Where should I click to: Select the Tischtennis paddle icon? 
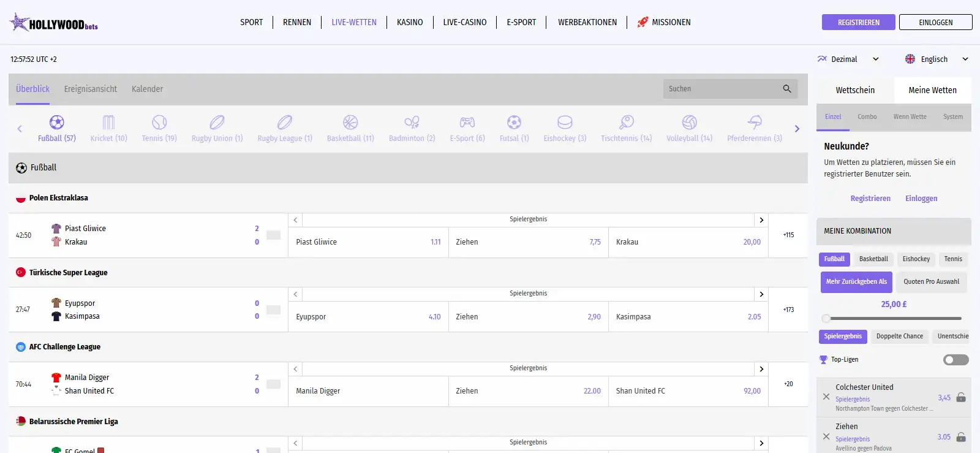pos(627,122)
